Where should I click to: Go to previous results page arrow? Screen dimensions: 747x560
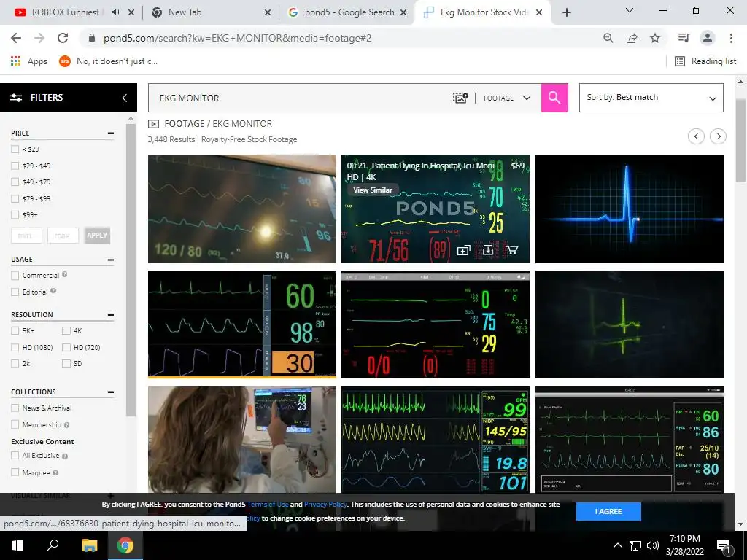[696, 136]
